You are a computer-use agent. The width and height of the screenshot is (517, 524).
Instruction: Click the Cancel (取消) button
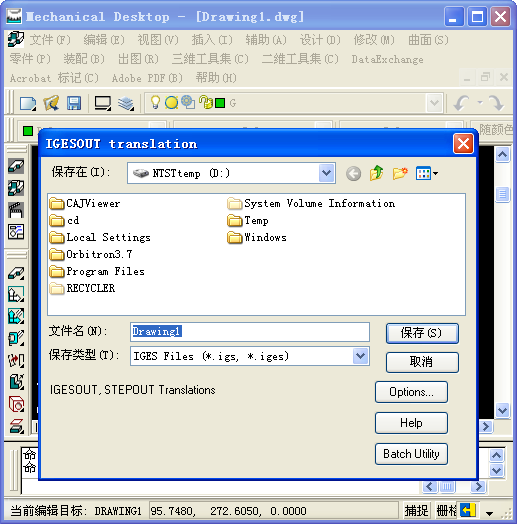(x=422, y=362)
